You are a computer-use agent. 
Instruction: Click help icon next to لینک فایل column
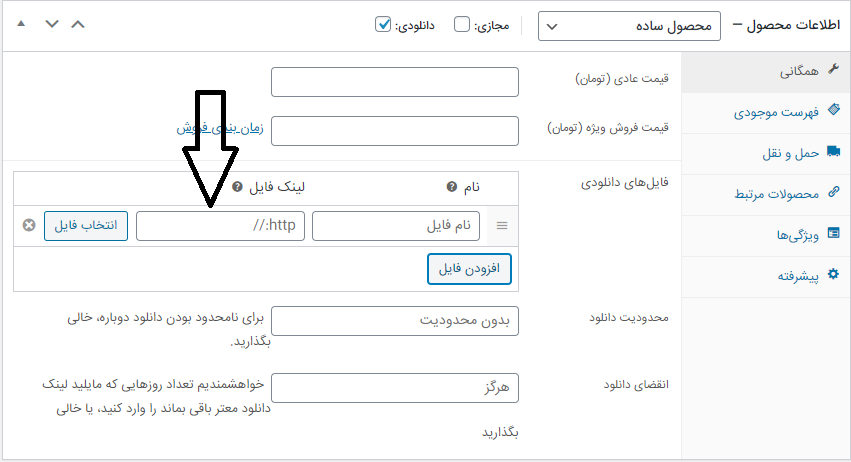237,187
